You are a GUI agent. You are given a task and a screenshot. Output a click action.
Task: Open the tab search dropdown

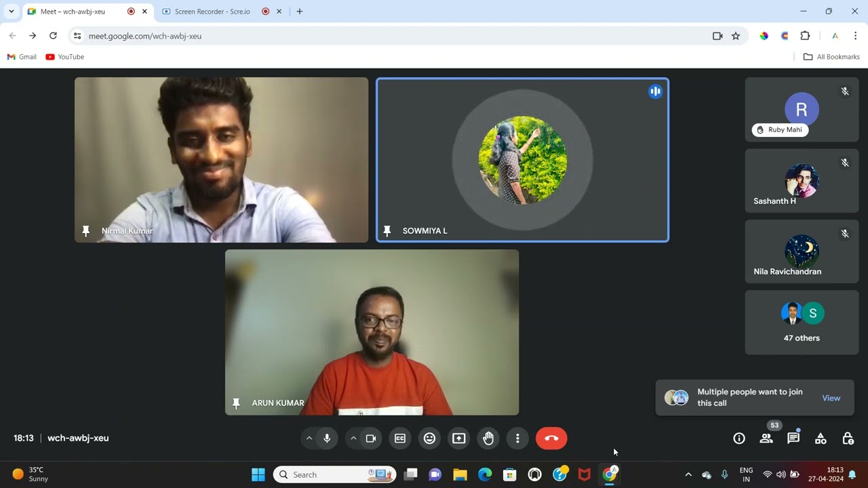tap(12, 12)
